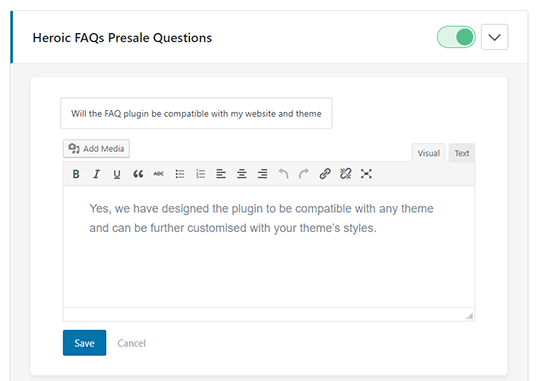Underline the selected text
Screen dimensions: 540x381
[117, 174]
